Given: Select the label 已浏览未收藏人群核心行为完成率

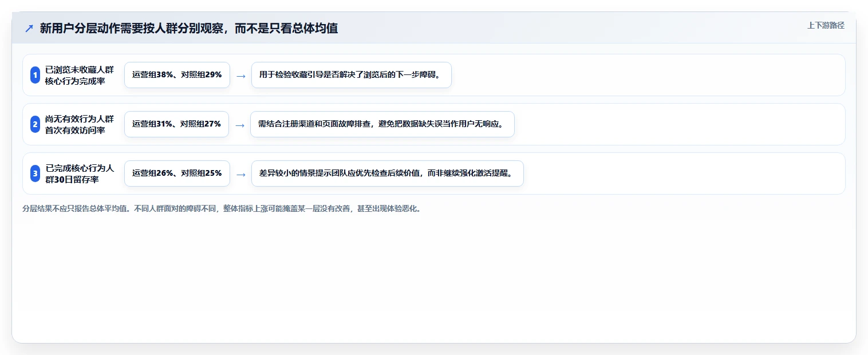Looking at the screenshot, I should pos(80,75).
